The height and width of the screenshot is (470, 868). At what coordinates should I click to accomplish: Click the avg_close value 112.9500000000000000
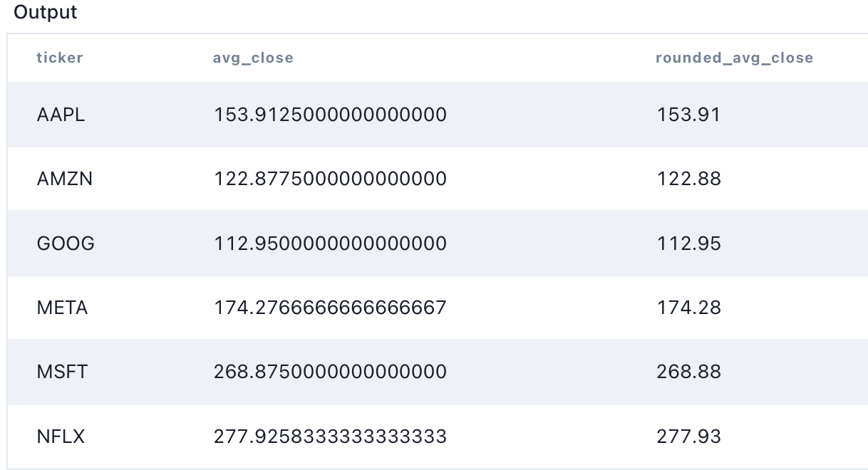click(330, 244)
